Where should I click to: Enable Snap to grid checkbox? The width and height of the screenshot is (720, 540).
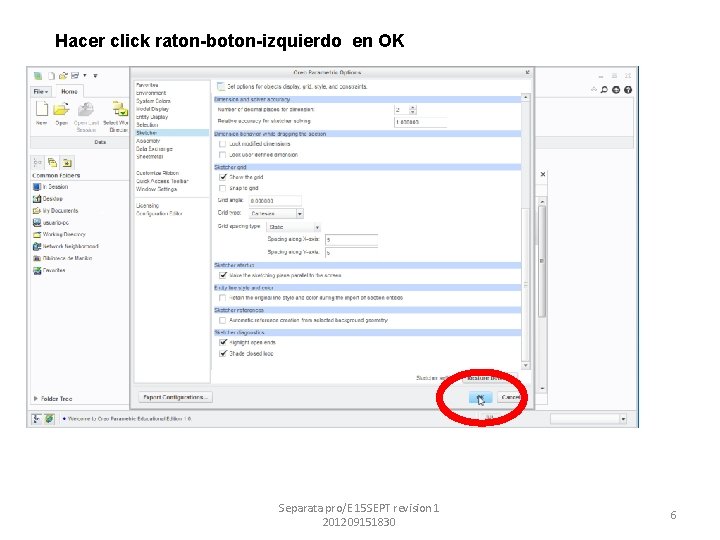(x=223, y=188)
